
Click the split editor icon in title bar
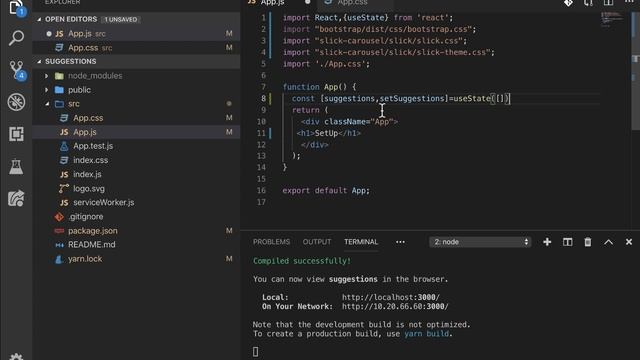tap(608, 3)
